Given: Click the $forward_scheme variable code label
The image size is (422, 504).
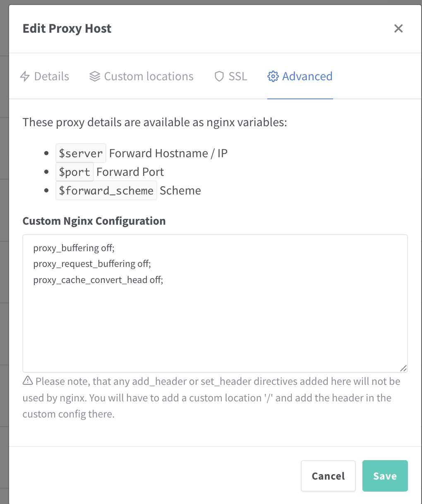Looking at the screenshot, I should pyautogui.click(x=106, y=191).
